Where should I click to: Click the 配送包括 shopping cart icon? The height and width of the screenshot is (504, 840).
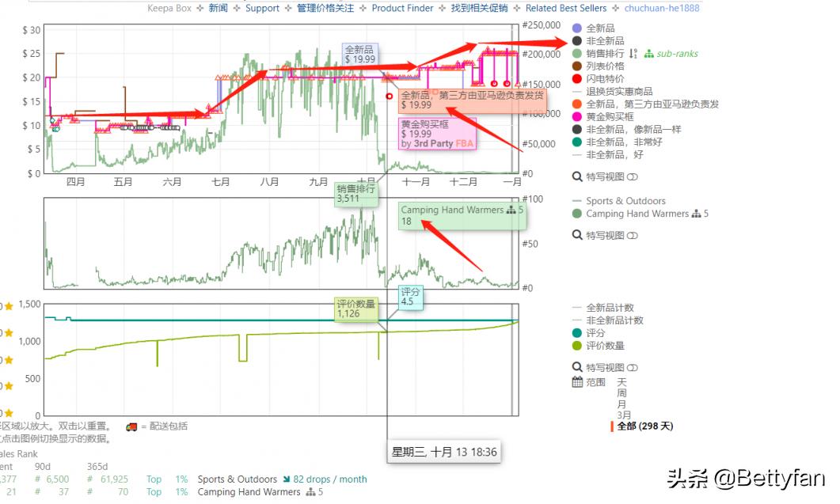(131, 426)
